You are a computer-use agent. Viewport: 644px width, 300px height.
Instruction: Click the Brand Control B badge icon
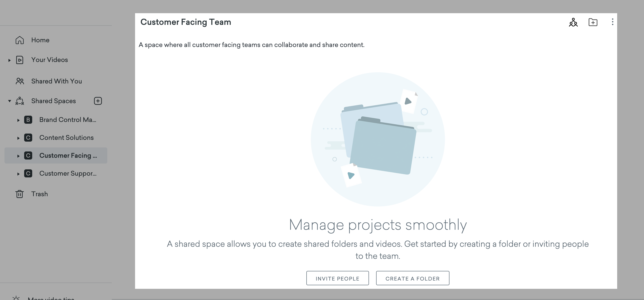tap(28, 120)
